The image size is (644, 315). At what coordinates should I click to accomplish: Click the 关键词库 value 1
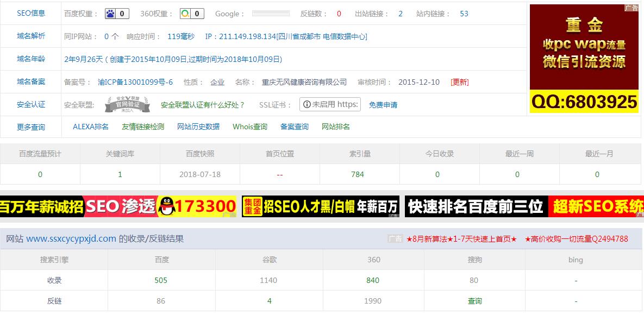(120, 174)
